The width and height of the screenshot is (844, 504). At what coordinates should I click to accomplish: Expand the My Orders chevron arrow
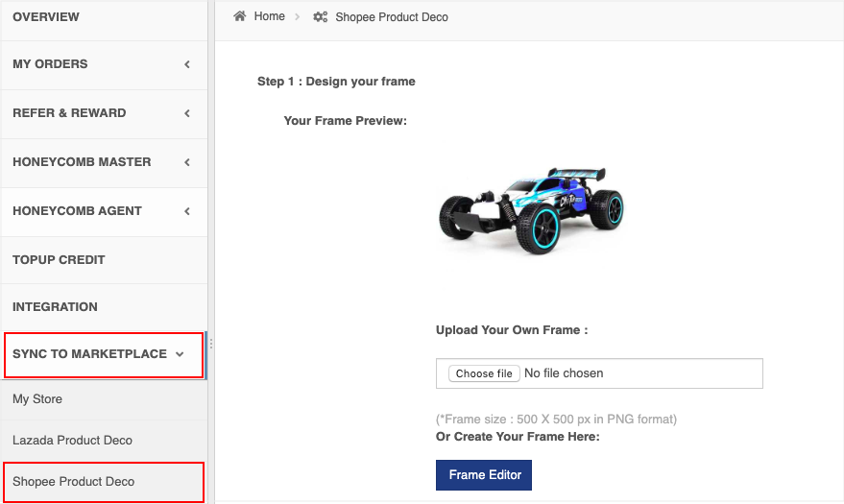pyautogui.click(x=187, y=64)
